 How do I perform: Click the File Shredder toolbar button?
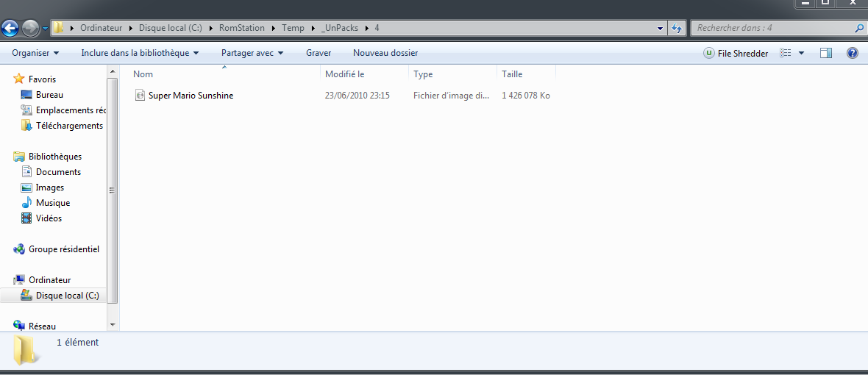click(x=736, y=53)
